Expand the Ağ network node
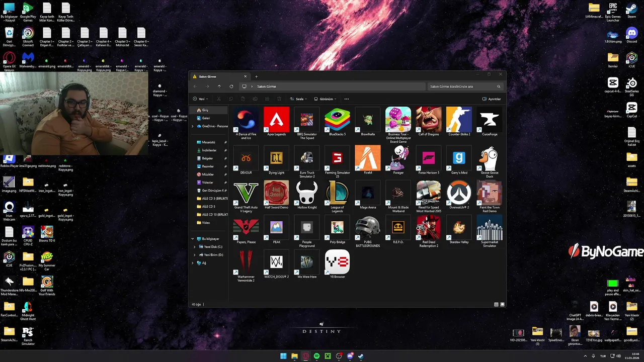644x362 pixels. (193, 263)
